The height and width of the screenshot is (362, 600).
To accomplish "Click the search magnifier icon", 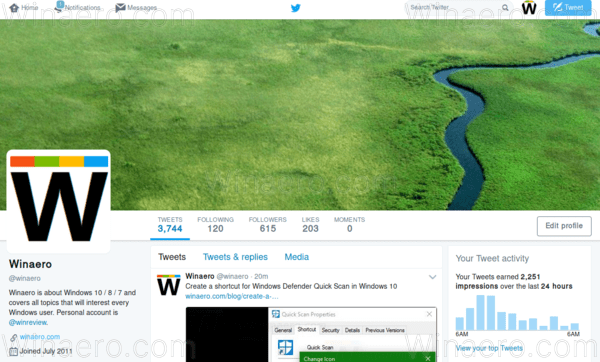I will pyautogui.click(x=505, y=8).
